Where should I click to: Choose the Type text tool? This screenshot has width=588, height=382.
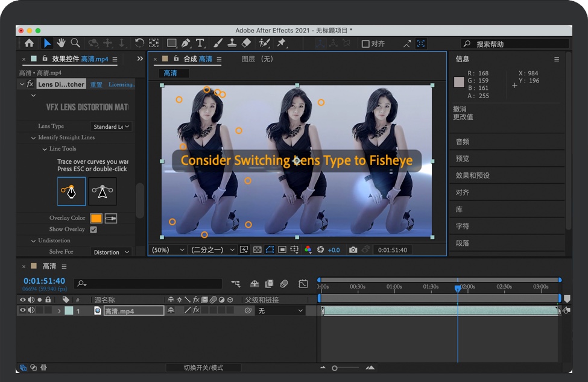(200, 43)
